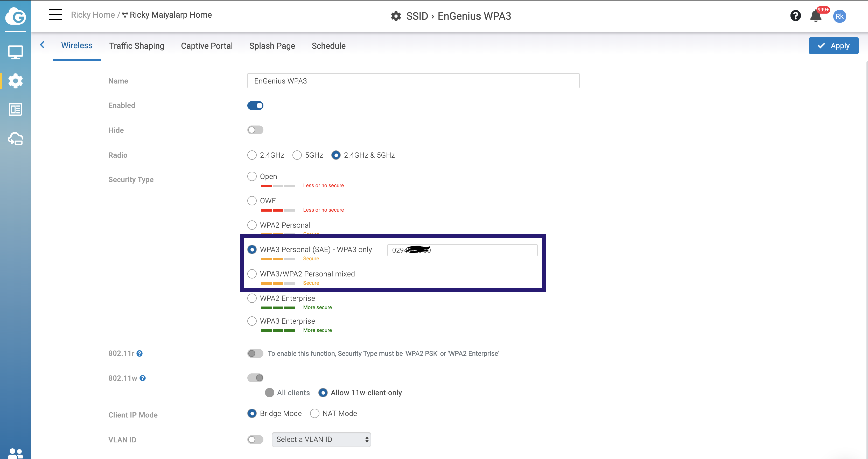Toggle the 802.11w switch
The width and height of the screenshot is (868, 459).
[255, 378]
